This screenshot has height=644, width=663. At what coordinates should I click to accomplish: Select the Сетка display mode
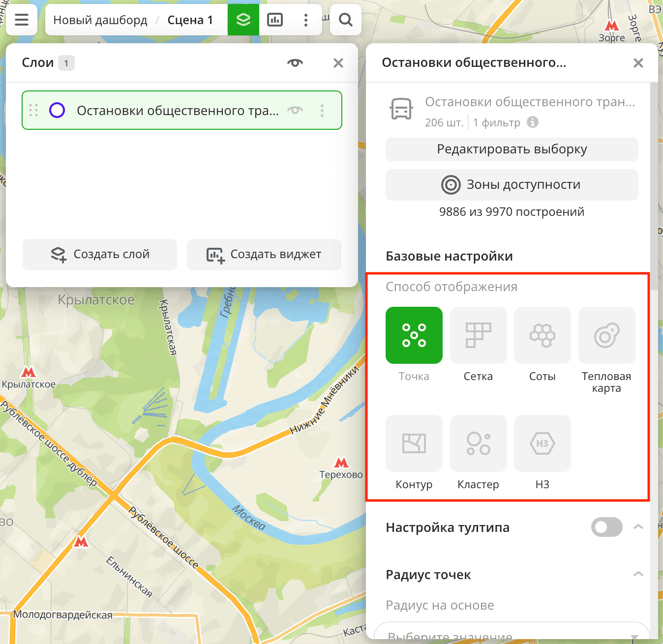(478, 336)
